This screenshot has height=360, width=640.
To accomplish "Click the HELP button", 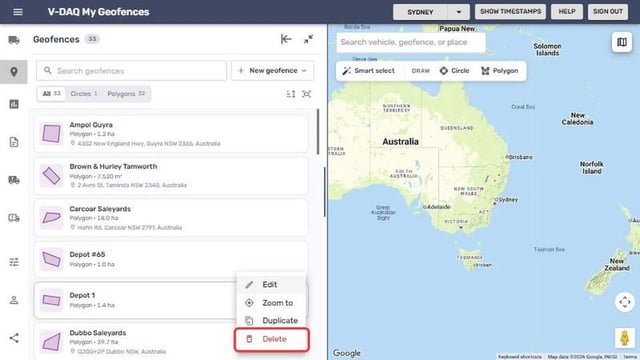I will point(567,12).
